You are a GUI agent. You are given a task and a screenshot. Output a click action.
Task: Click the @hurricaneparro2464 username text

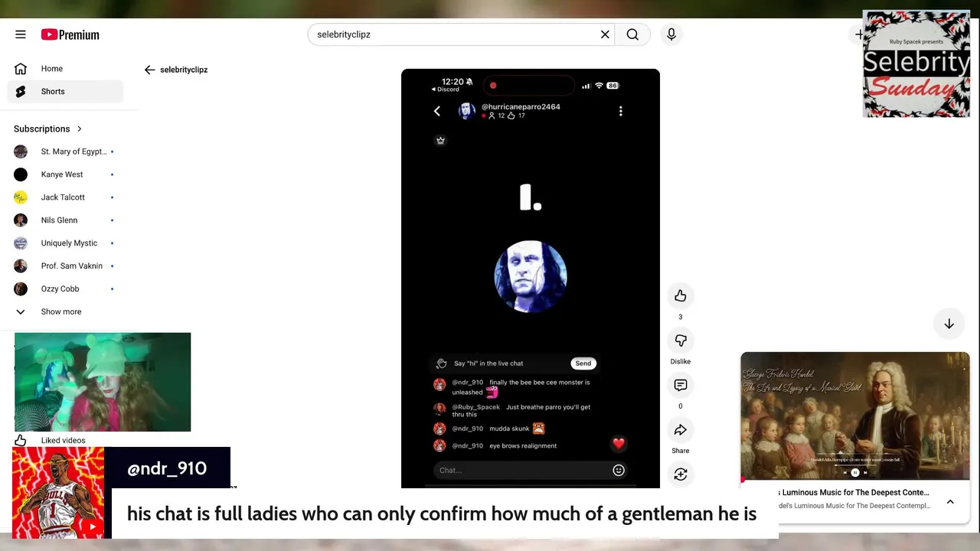(x=521, y=107)
